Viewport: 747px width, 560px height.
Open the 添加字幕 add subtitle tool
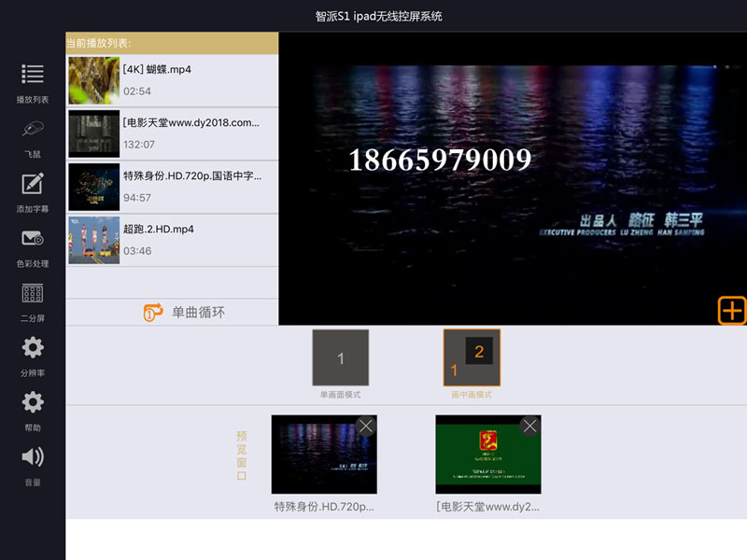[33, 185]
